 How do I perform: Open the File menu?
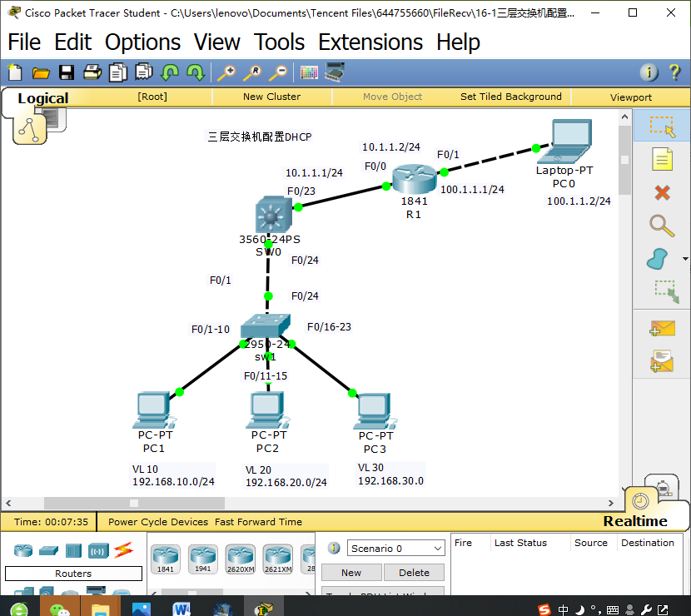tap(24, 42)
